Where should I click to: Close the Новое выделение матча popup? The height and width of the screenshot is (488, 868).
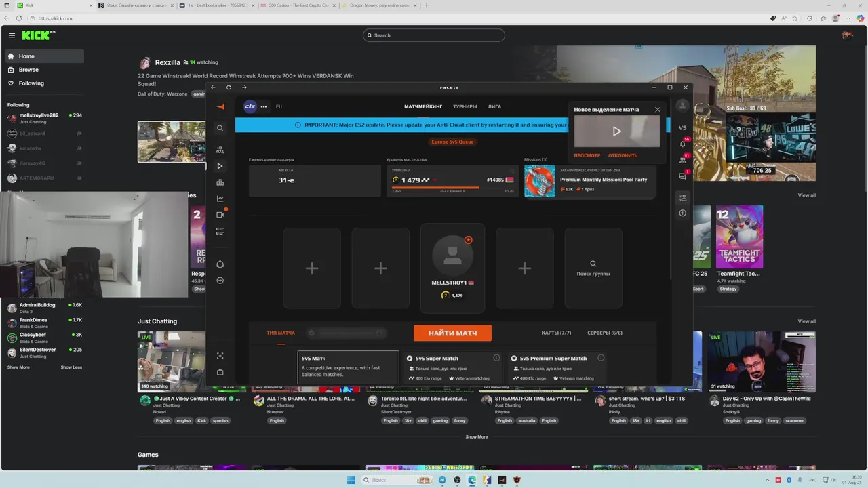click(x=657, y=109)
